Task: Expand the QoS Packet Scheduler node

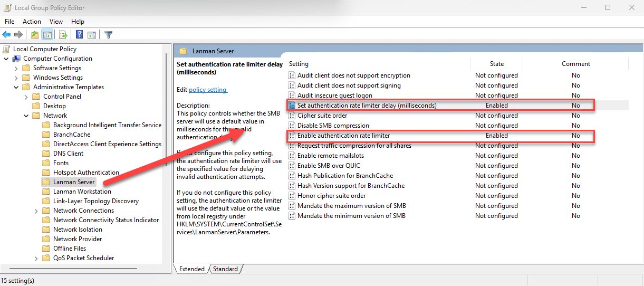Action: (36, 258)
